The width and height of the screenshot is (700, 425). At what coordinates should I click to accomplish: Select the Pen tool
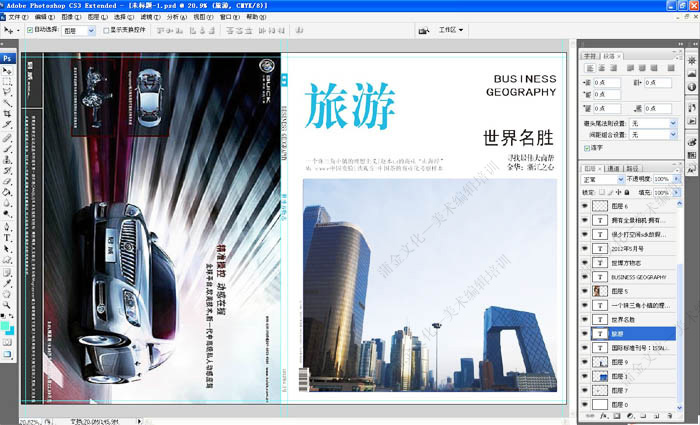click(x=7, y=227)
